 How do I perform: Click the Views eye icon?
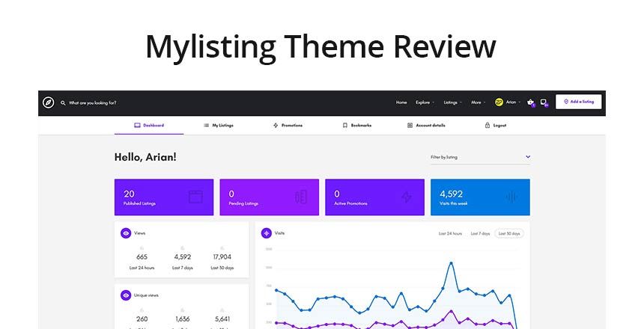coord(126,233)
